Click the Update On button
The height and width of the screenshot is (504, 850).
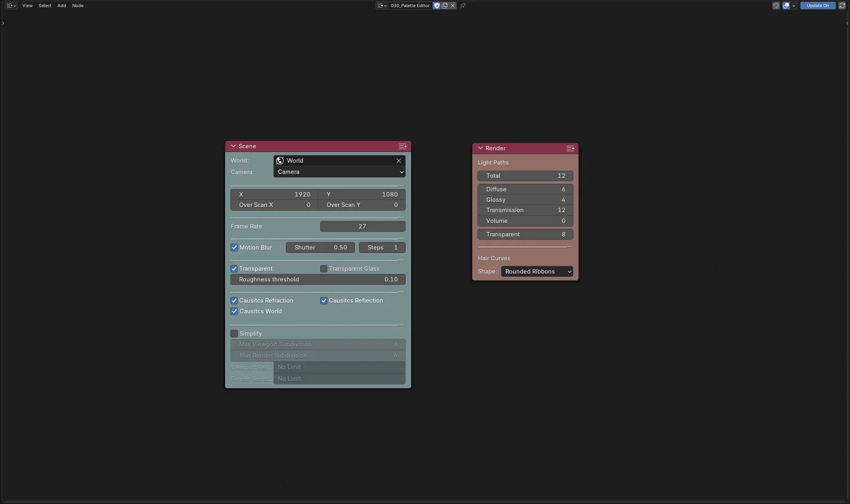tap(818, 6)
